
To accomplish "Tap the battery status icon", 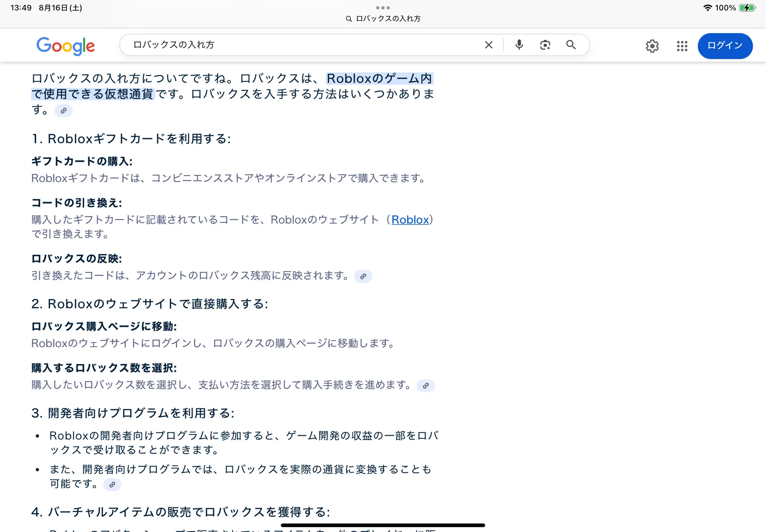I will pyautogui.click(x=747, y=8).
